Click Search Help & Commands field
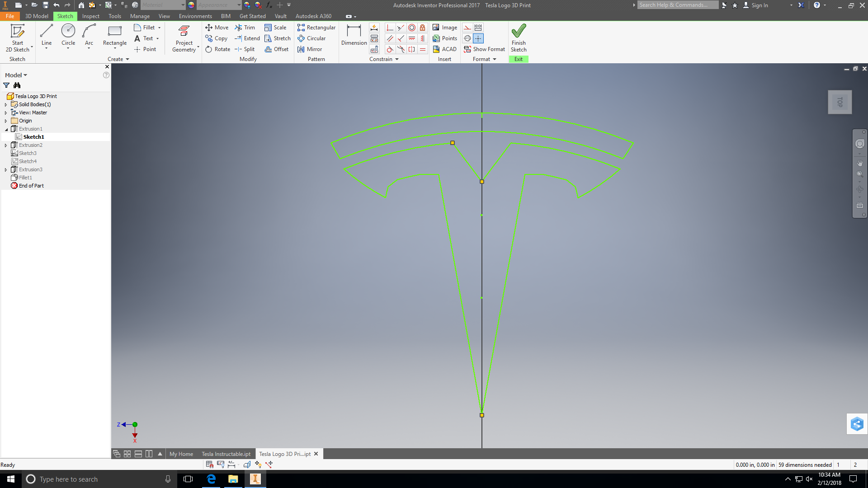 pos(678,5)
